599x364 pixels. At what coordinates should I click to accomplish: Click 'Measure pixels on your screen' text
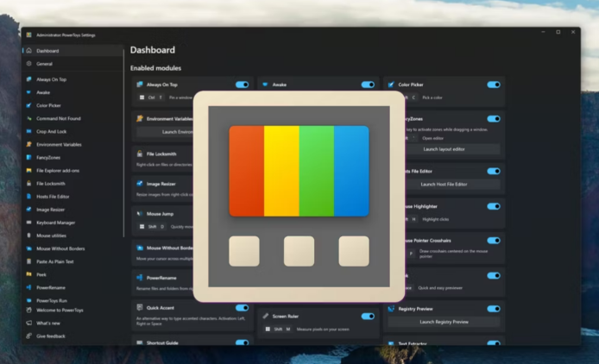tap(323, 329)
